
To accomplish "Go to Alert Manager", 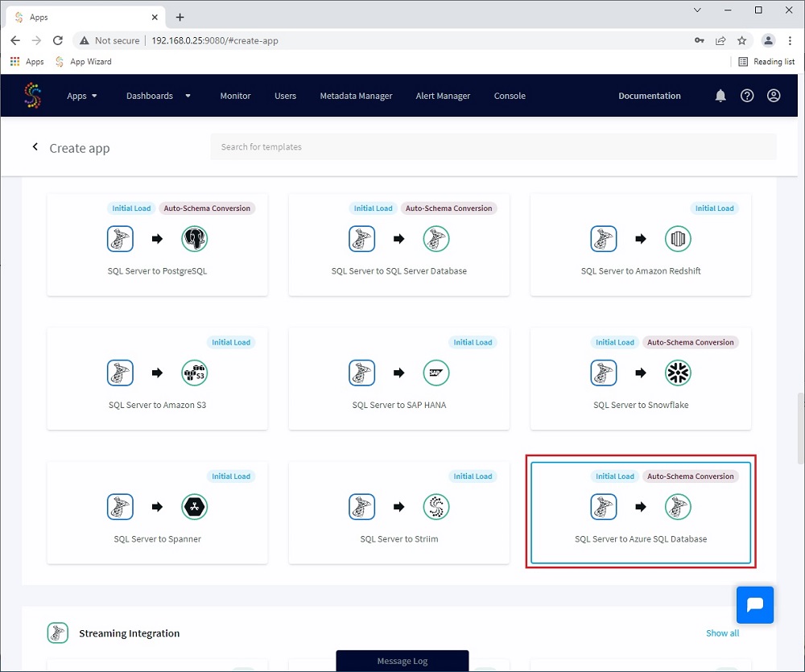I will (x=443, y=96).
